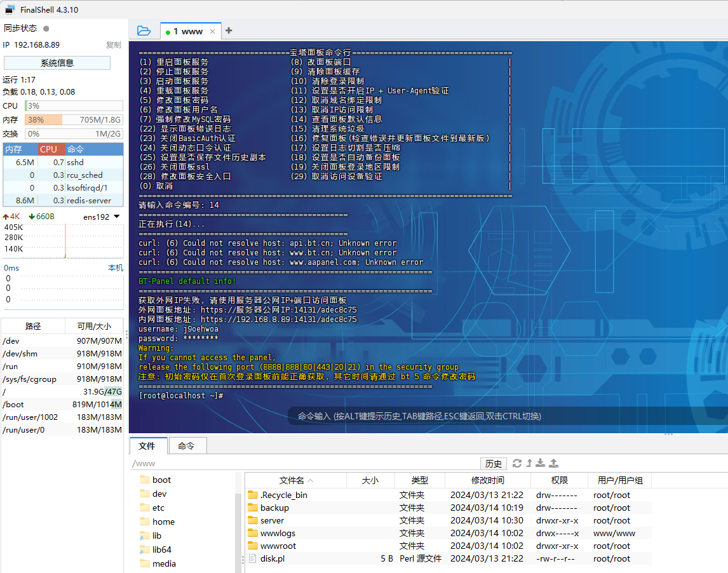728x573 pixels.
Task: Click the sync status indicator dot
Action: pyautogui.click(x=46, y=29)
